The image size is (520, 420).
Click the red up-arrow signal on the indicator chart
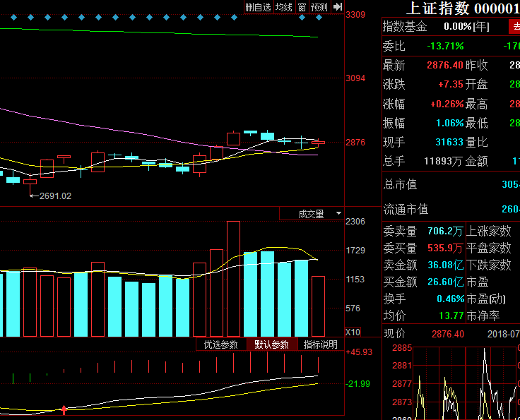[64, 410]
